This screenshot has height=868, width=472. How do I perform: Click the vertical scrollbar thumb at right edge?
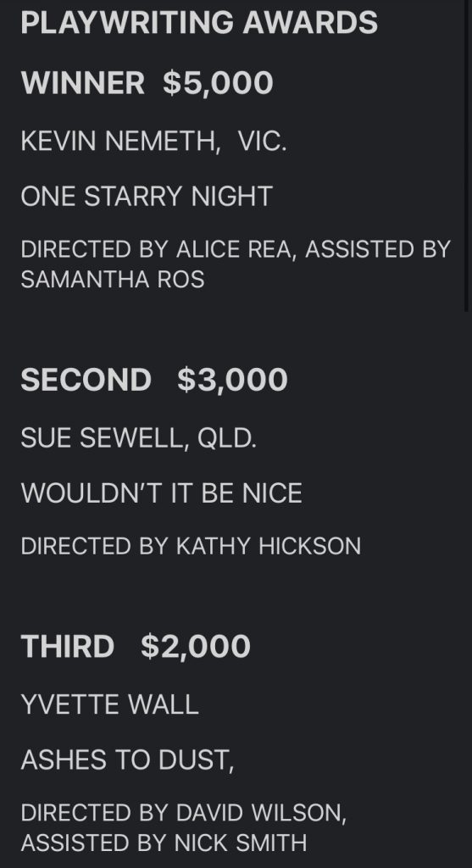point(467,155)
